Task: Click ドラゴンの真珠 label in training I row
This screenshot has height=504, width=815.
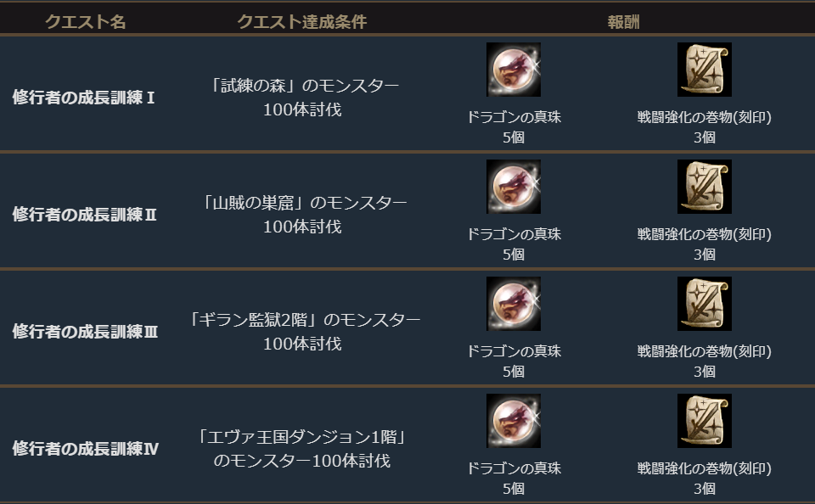Action: (x=514, y=118)
